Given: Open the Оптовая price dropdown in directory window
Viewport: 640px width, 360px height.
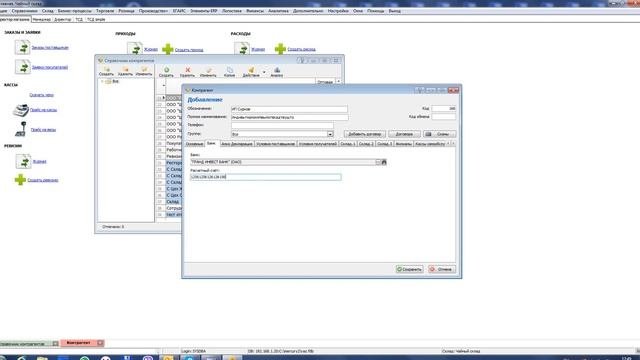Looking at the screenshot, I should coord(338,82).
